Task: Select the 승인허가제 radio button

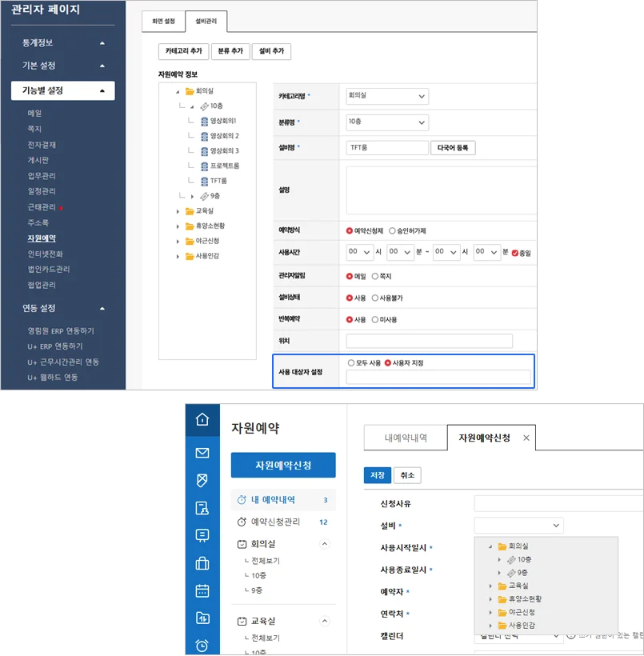Action: click(x=392, y=230)
